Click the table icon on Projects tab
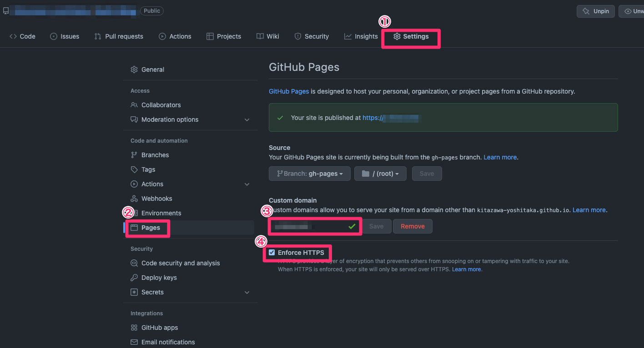The height and width of the screenshot is (348, 644). point(210,36)
